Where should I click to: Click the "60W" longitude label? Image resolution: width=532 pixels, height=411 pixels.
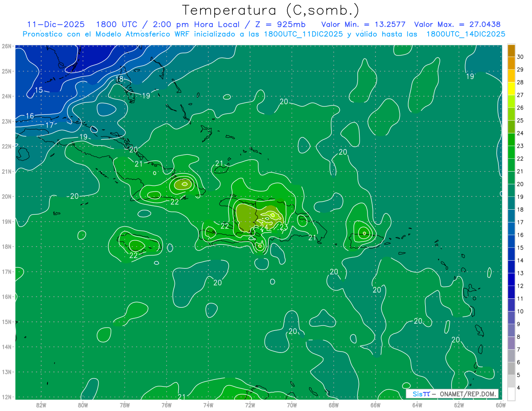pos(500,405)
